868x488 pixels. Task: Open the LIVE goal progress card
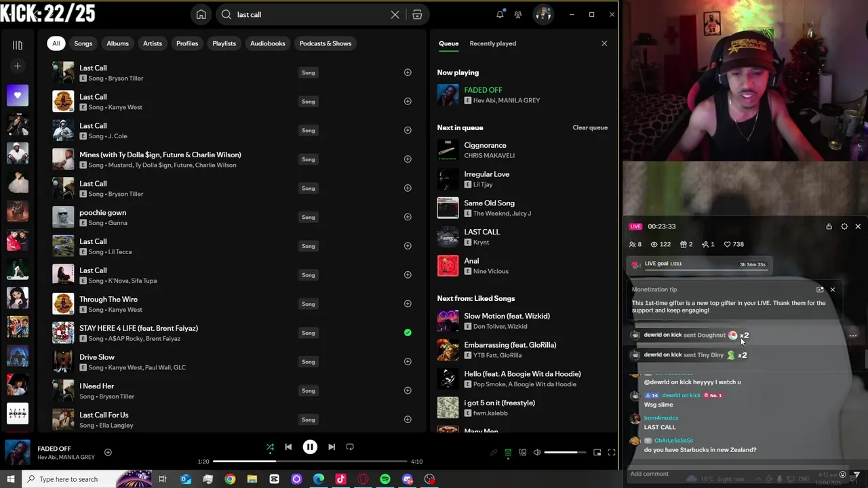tap(698, 265)
